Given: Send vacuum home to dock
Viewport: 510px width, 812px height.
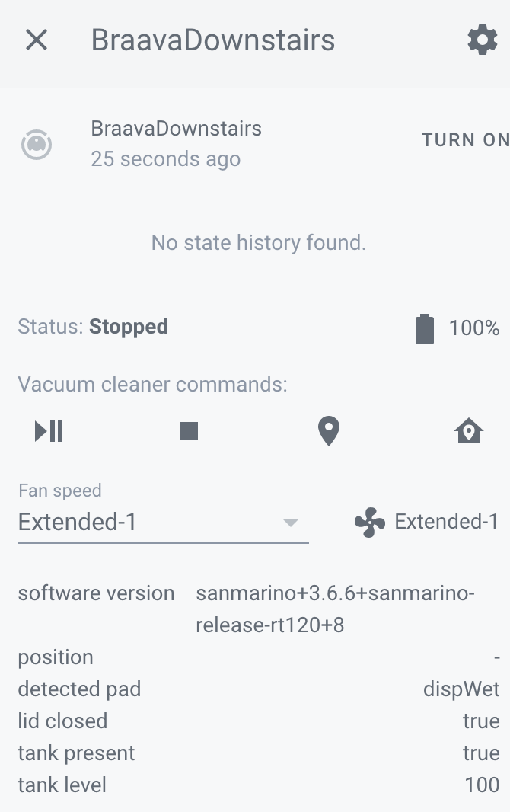Looking at the screenshot, I should click(469, 431).
